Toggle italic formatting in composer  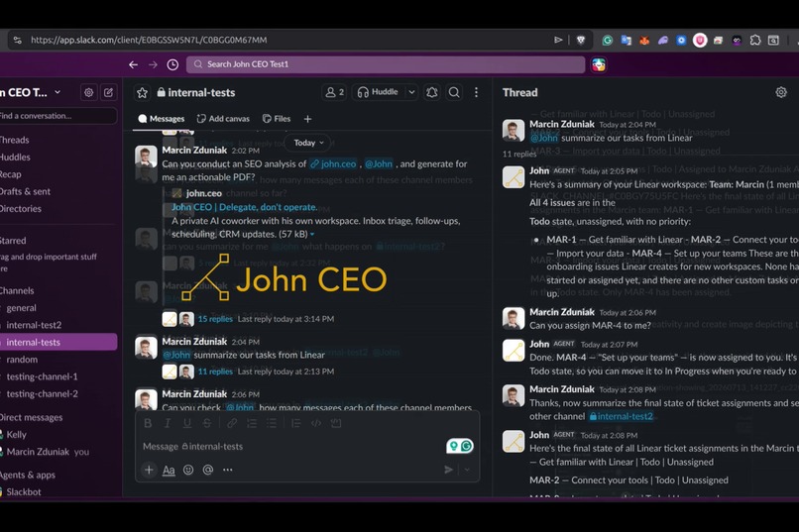pos(168,423)
